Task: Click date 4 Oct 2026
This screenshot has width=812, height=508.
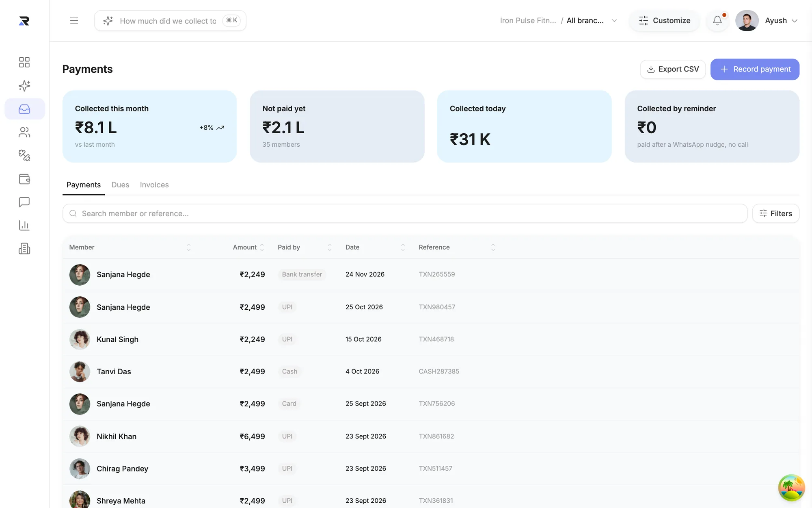Action: pos(362,371)
